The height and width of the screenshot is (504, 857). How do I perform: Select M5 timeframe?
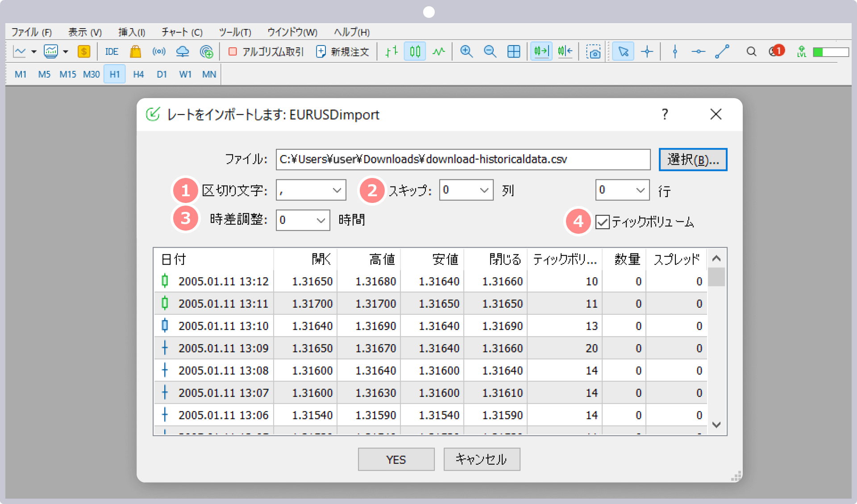point(44,74)
